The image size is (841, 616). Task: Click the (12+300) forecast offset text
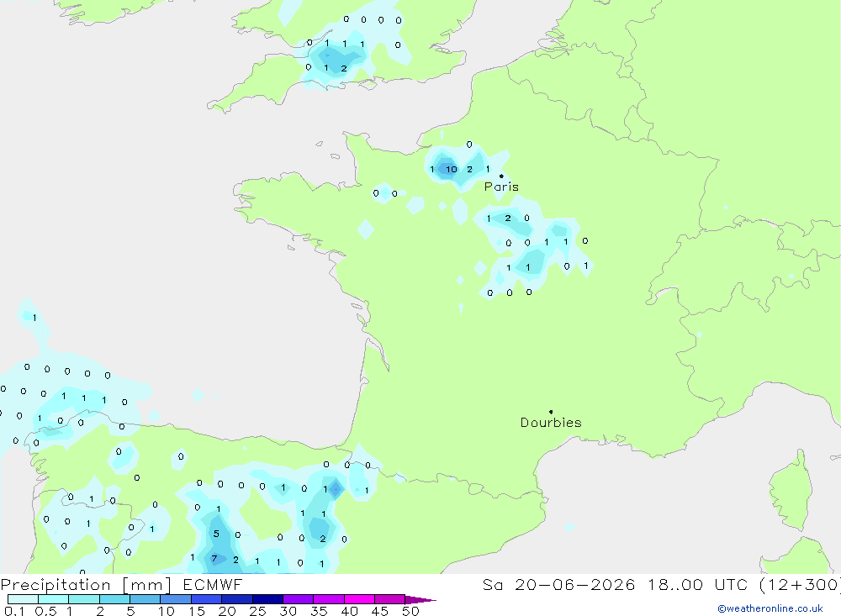click(x=801, y=585)
